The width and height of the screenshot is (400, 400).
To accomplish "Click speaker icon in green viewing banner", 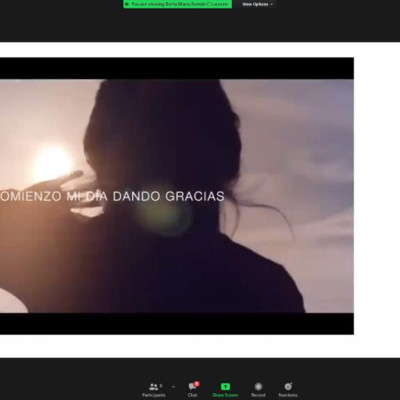I will click(126, 4).
